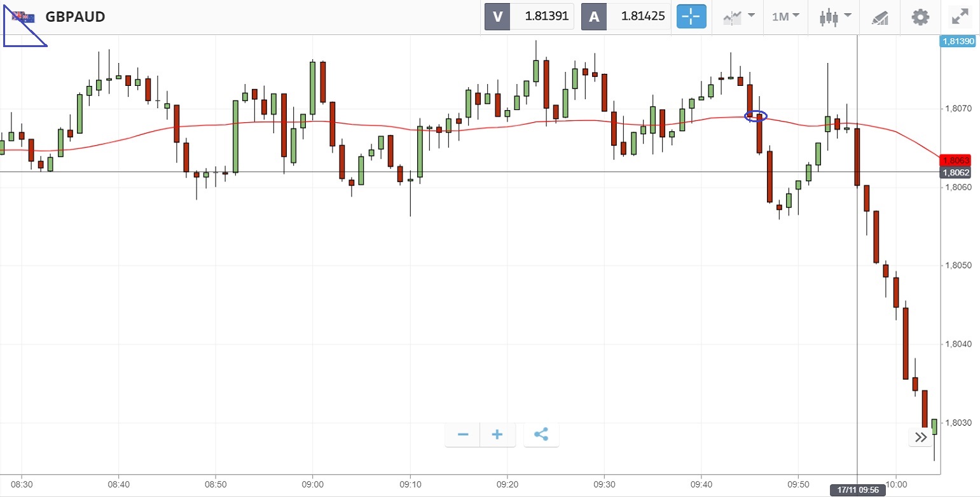Jump to latest candle with double-chevron
The height and width of the screenshot is (497, 980).
(920, 437)
